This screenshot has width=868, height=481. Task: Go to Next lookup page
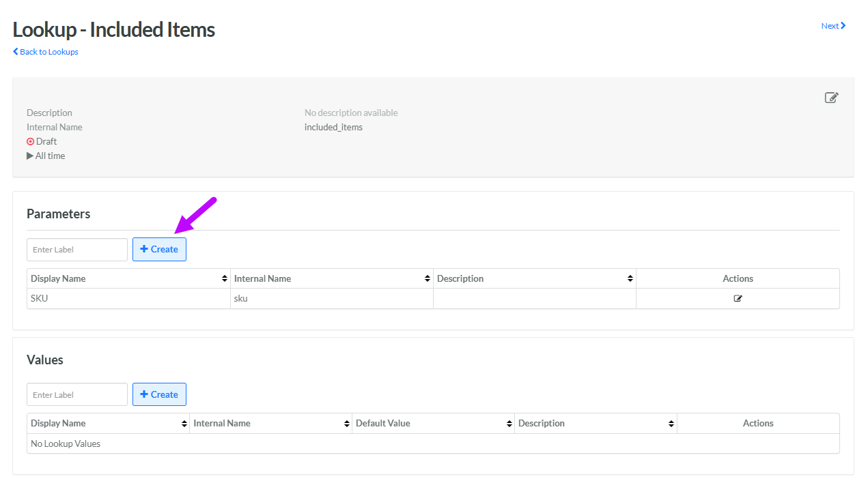[x=833, y=26]
